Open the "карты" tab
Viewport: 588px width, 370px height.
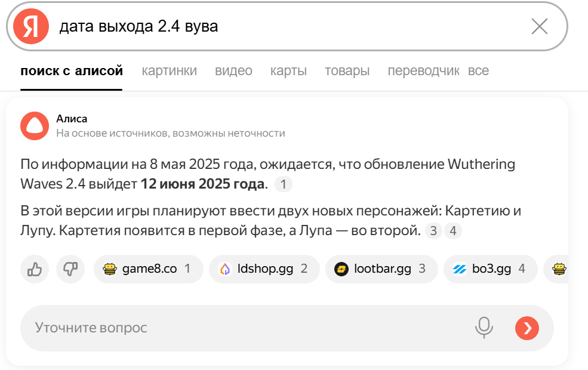tap(288, 71)
